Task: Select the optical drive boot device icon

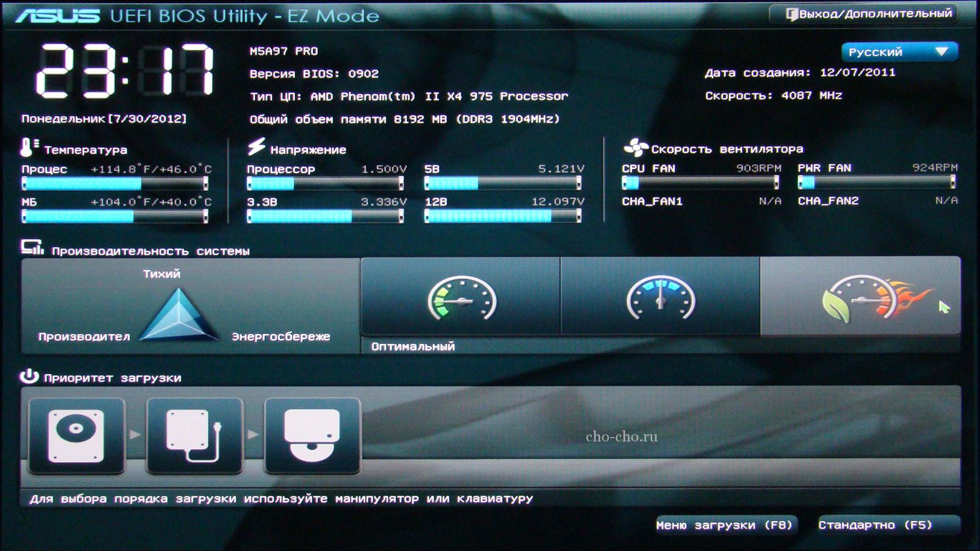Action: click(x=312, y=435)
